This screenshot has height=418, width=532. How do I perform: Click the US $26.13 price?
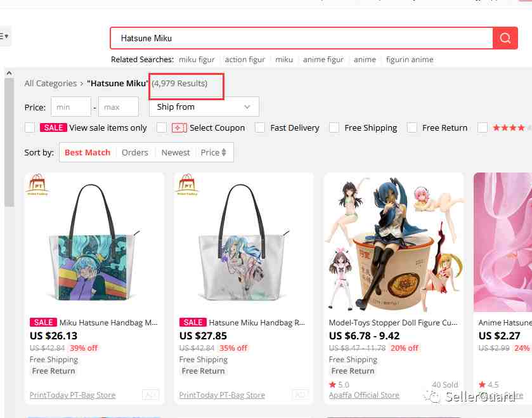[x=54, y=336]
